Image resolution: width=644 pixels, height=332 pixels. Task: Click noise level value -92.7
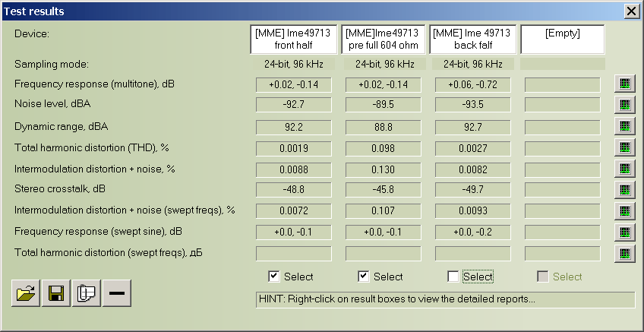click(294, 104)
